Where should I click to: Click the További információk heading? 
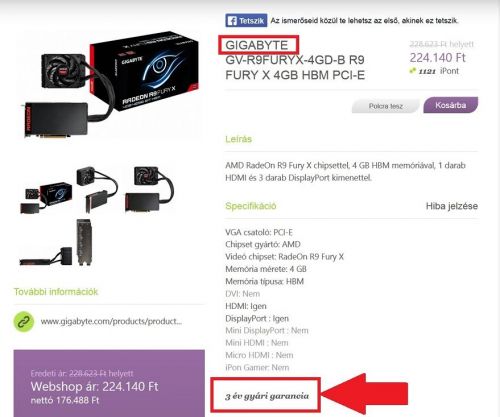[56, 292]
